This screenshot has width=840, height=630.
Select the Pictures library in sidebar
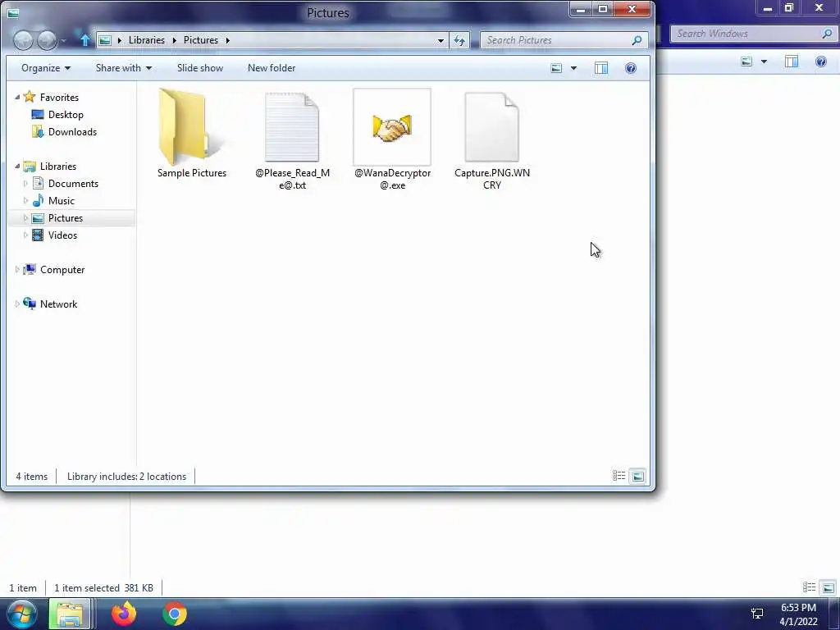coord(66,217)
